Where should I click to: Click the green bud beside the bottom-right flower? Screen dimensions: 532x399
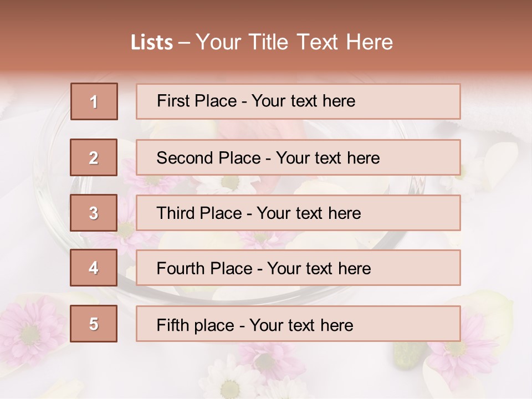[408, 353]
